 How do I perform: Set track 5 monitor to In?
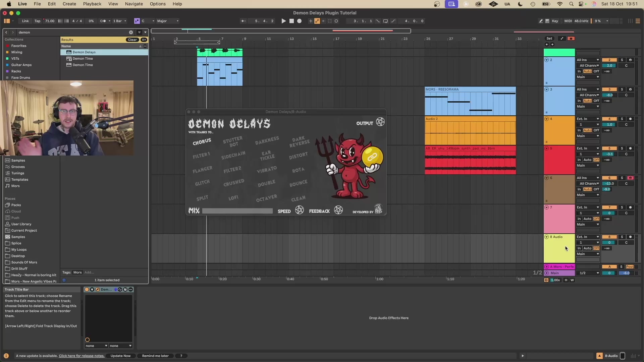point(579,160)
